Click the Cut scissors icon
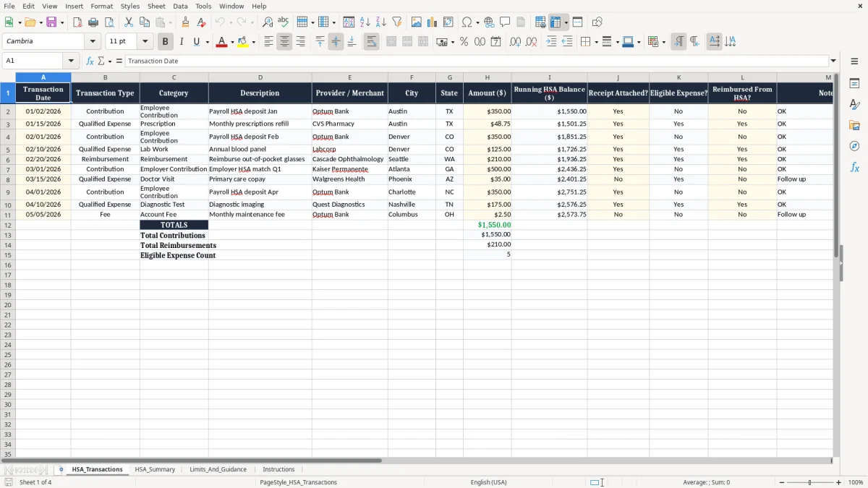This screenshot has height=488, width=868. click(x=129, y=22)
